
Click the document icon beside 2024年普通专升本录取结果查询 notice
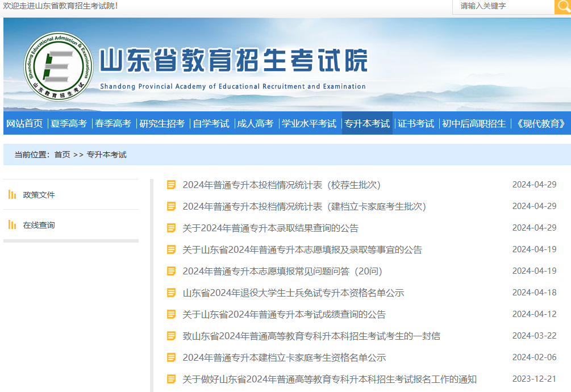tap(170, 227)
